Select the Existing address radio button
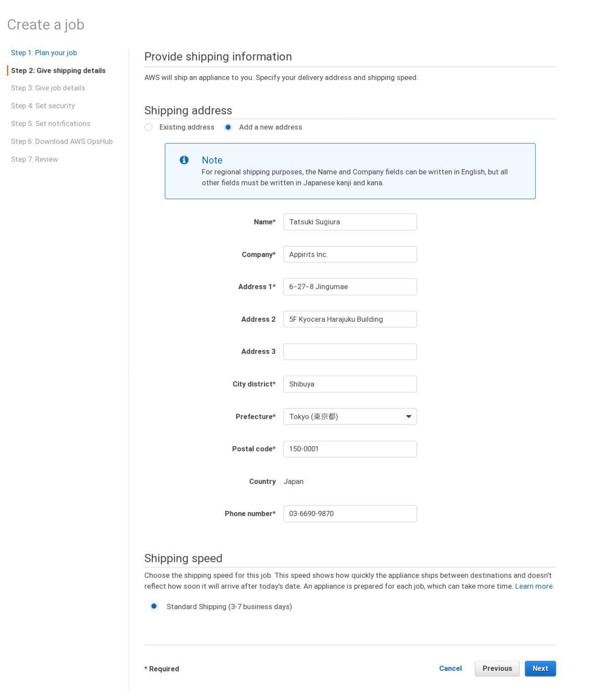604x700 pixels. point(148,127)
